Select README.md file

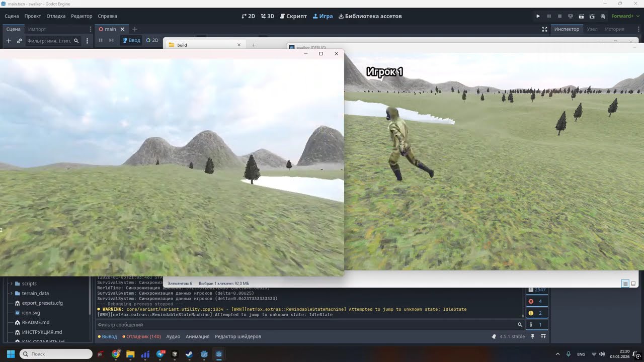pyautogui.click(x=35, y=322)
